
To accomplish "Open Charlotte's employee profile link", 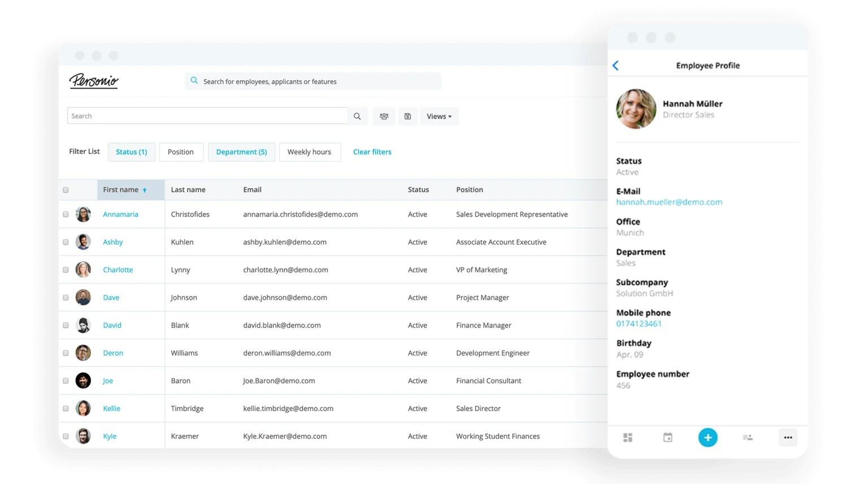I will pos(118,270).
